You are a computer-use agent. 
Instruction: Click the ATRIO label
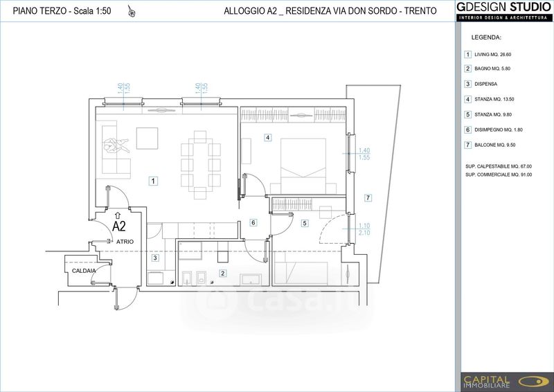[125, 242]
